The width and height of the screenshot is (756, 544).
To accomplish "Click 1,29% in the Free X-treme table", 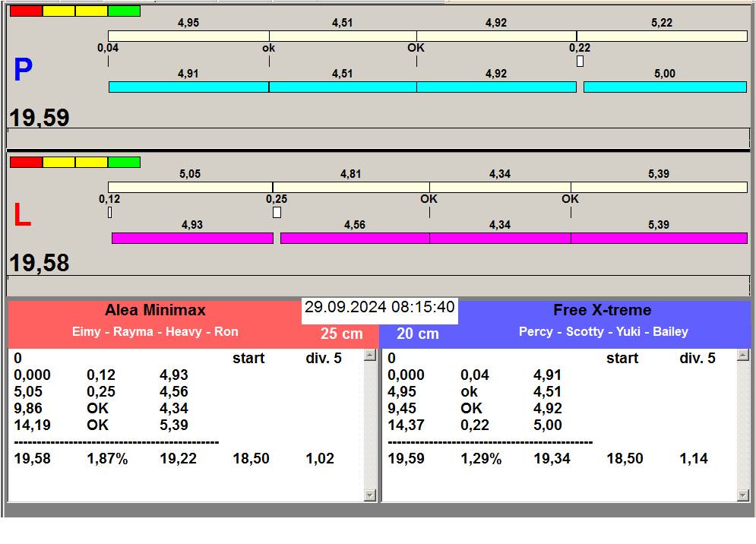I will [x=481, y=459].
